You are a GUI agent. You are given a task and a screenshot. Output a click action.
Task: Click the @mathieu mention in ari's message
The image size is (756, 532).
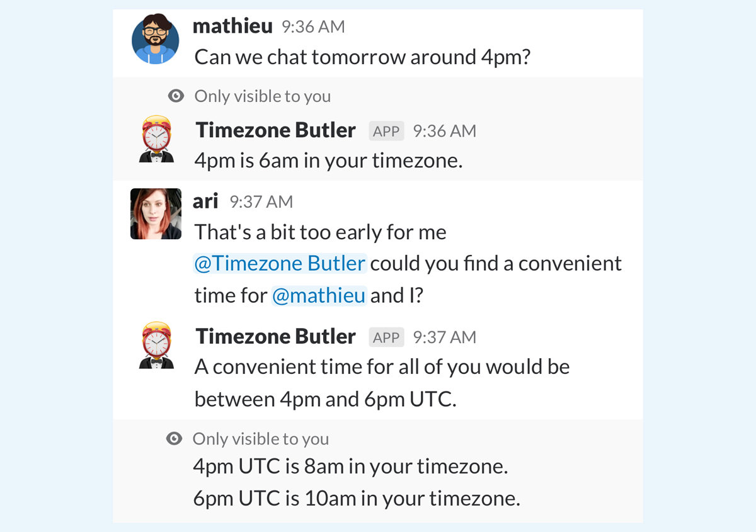(319, 295)
